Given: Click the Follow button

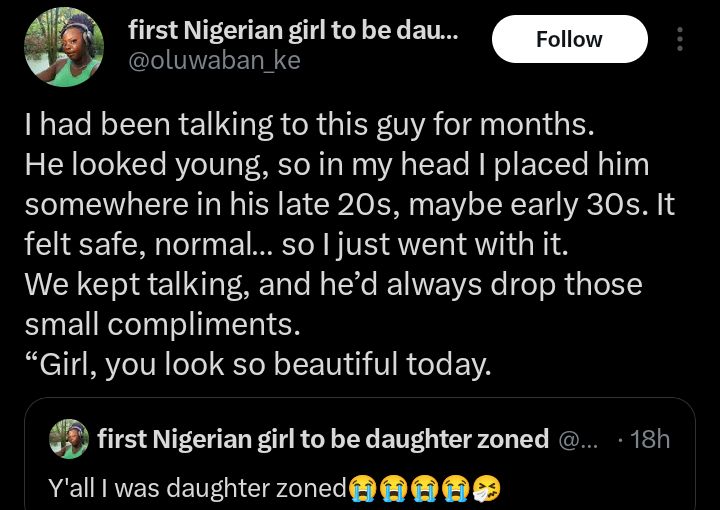Looking at the screenshot, I should tap(569, 39).
